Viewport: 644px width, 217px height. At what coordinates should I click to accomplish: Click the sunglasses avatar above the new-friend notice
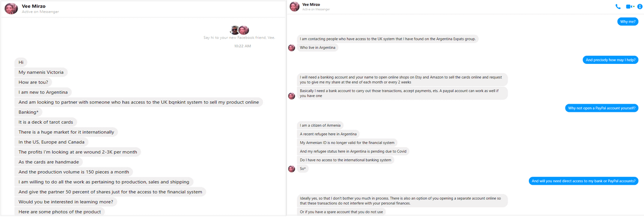pos(235,30)
